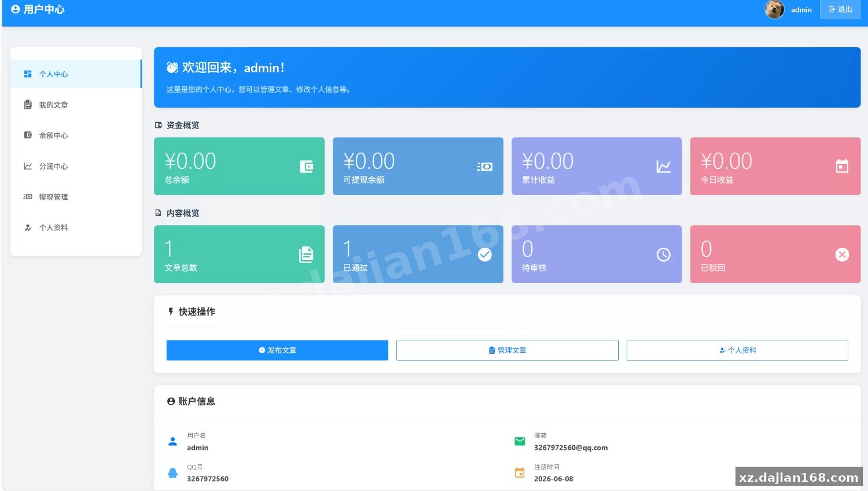Click the wallet icon on 总余额 card
The width and height of the screenshot is (868, 491).
(306, 167)
